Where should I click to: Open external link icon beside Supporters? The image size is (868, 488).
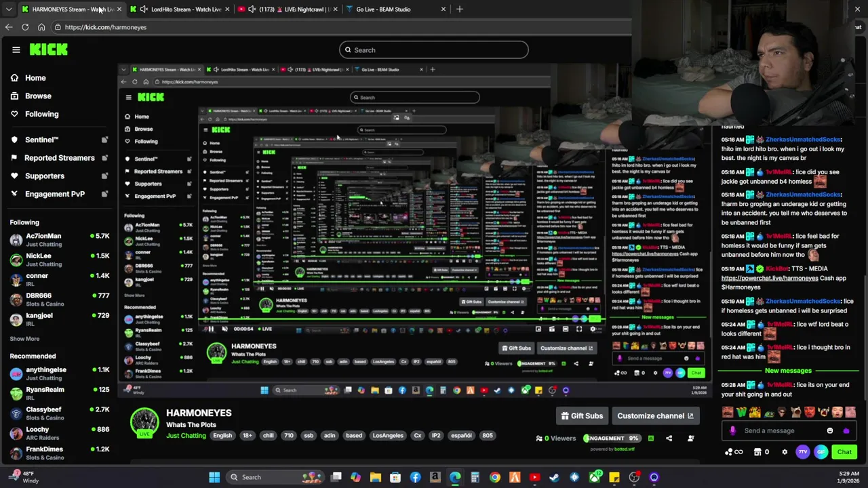coord(104,176)
